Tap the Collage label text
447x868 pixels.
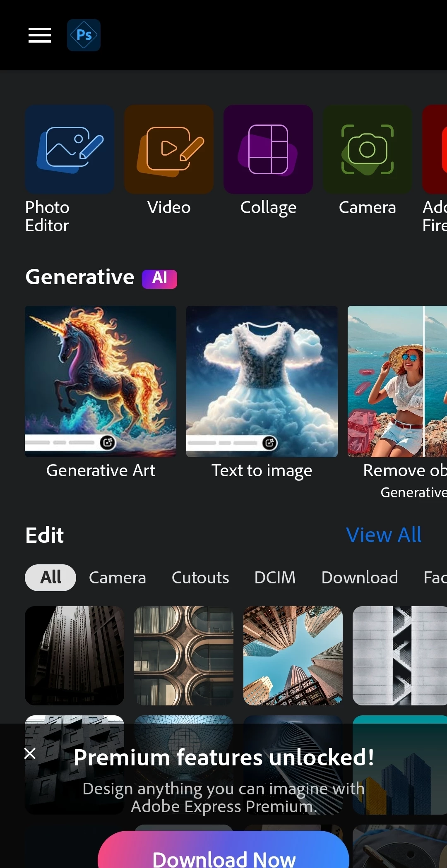coord(268,208)
